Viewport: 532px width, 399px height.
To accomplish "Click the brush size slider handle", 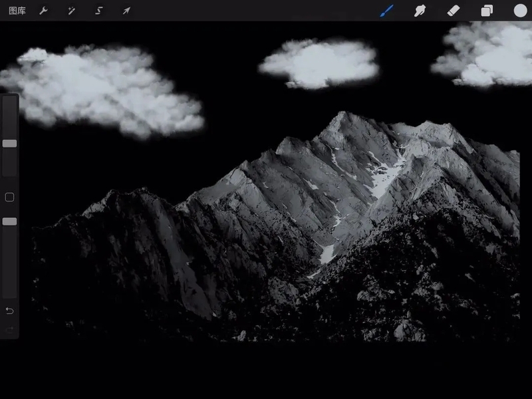I will point(9,144).
